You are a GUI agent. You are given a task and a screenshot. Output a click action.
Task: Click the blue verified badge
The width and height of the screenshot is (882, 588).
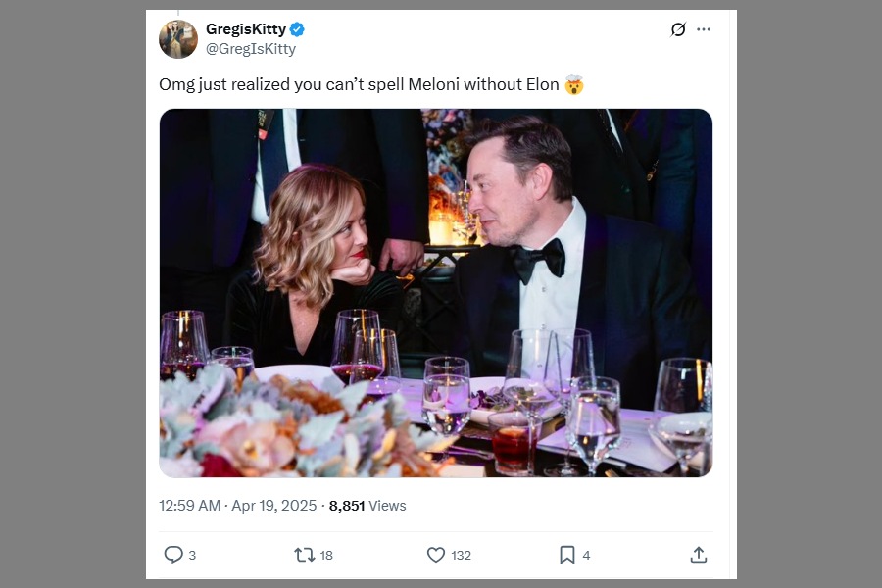click(297, 29)
